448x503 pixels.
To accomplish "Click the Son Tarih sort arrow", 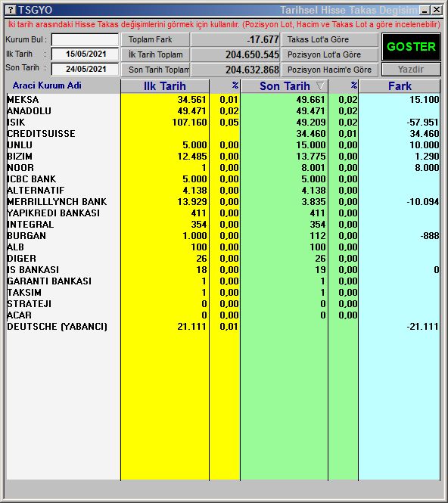I will click(x=320, y=85).
